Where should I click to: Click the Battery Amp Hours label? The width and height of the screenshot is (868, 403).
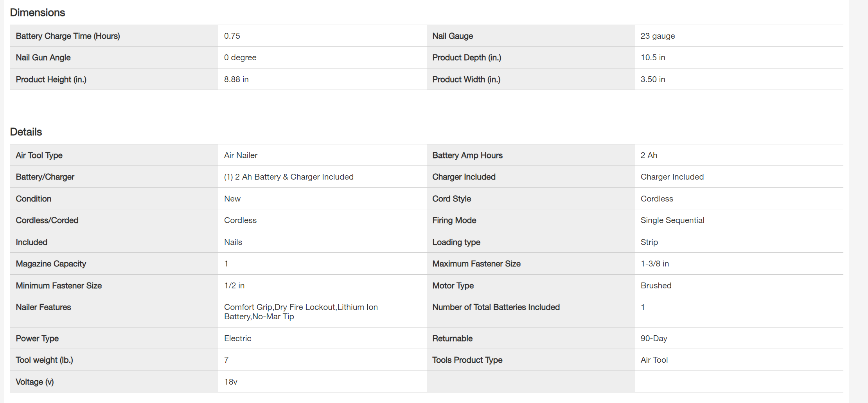pyautogui.click(x=467, y=155)
